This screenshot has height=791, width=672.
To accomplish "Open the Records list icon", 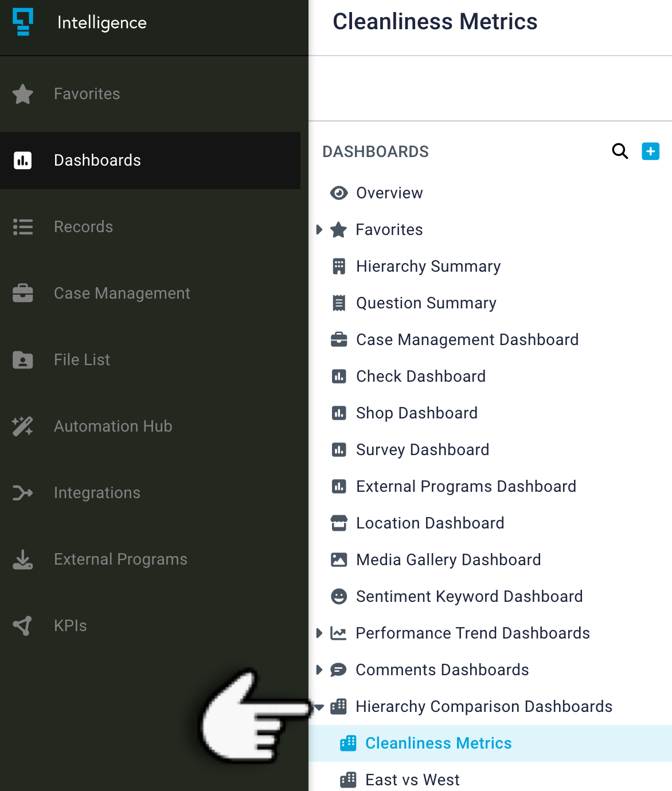I will point(23,226).
